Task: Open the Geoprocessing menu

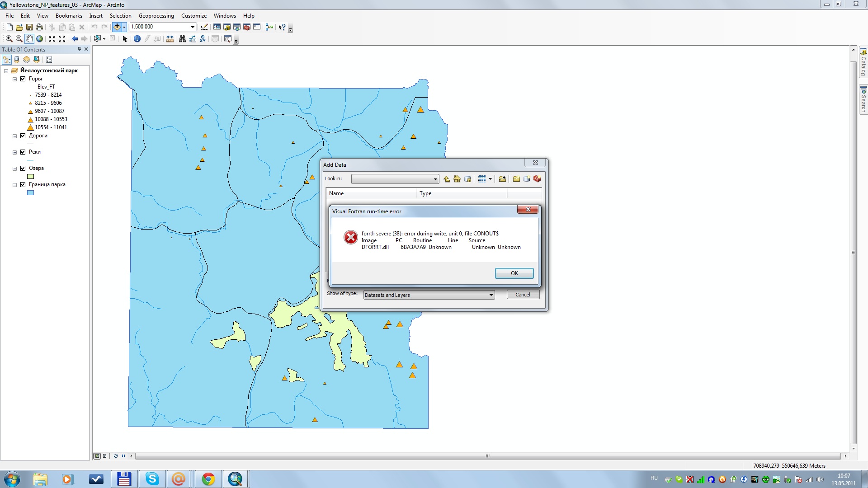Action: [x=156, y=16]
